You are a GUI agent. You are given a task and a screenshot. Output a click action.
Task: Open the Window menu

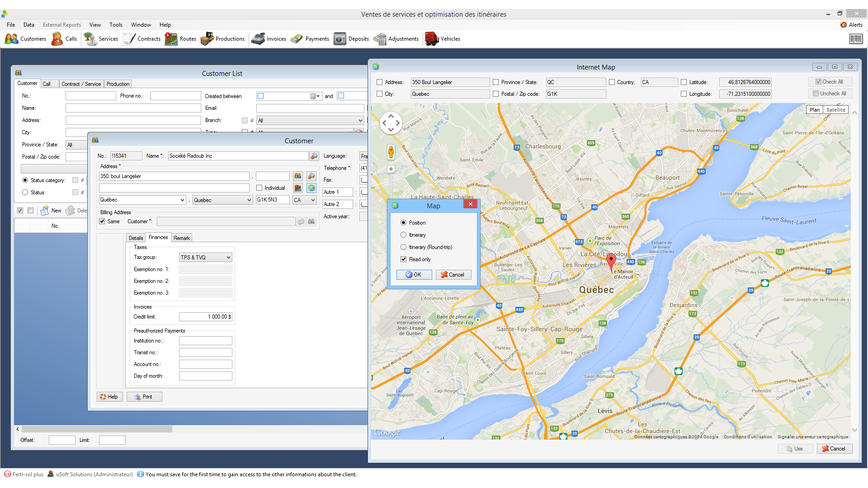[x=141, y=25]
